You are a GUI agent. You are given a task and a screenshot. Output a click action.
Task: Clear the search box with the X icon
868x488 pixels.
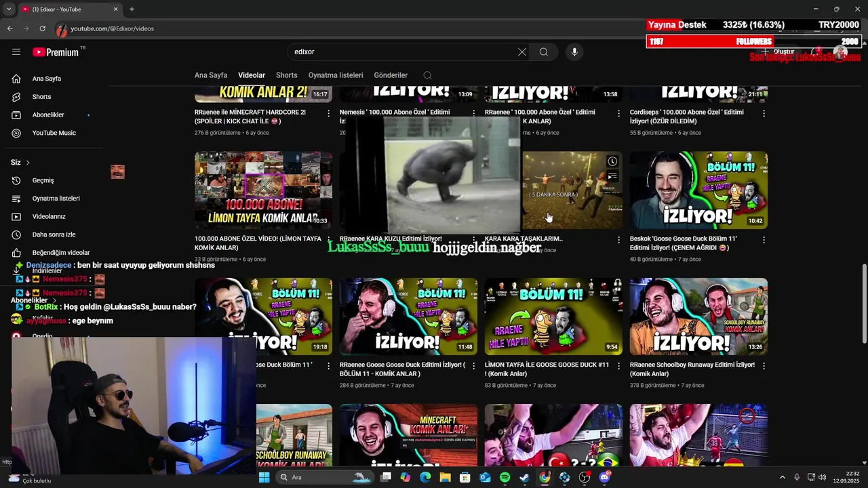pos(522,52)
